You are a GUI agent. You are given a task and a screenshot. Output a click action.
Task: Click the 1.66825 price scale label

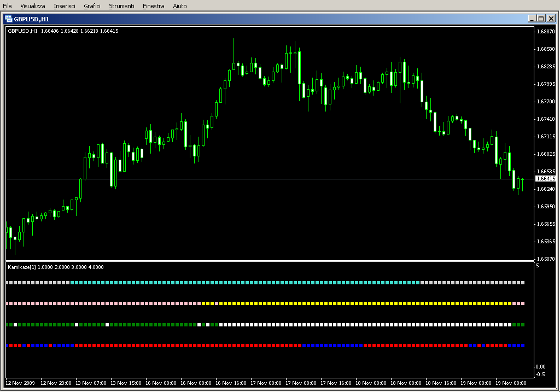point(546,154)
